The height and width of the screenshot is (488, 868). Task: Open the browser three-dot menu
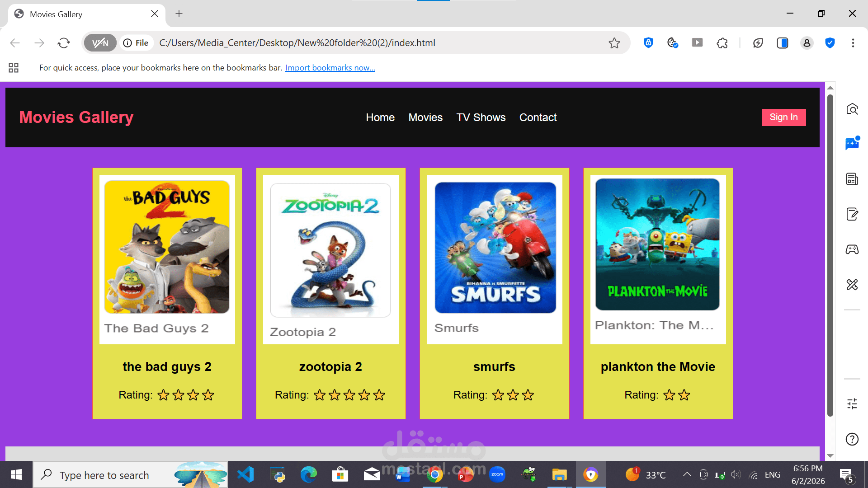pos(853,43)
